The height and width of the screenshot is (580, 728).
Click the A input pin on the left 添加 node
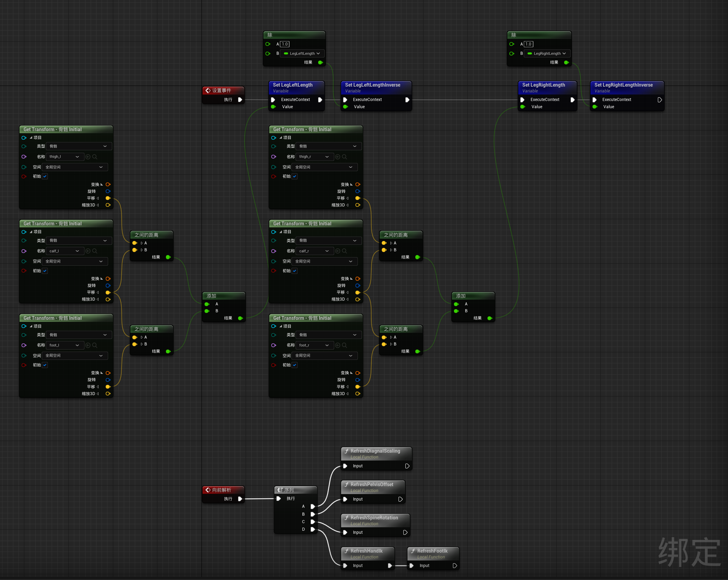(207, 304)
